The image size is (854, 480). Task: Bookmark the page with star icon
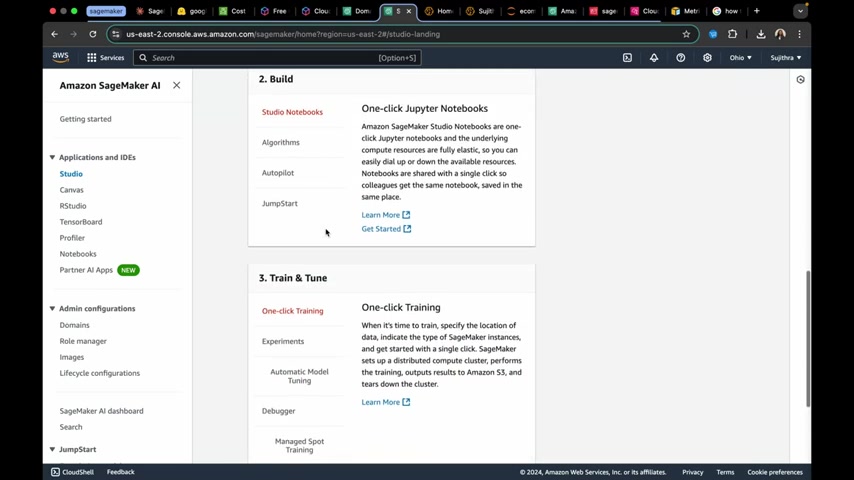[x=686, y=34]
